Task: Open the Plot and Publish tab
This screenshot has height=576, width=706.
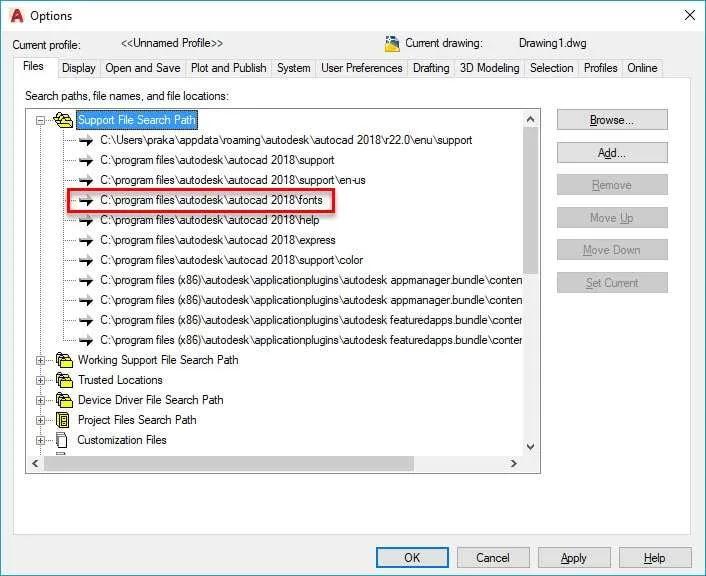Action: click(229, 68)
